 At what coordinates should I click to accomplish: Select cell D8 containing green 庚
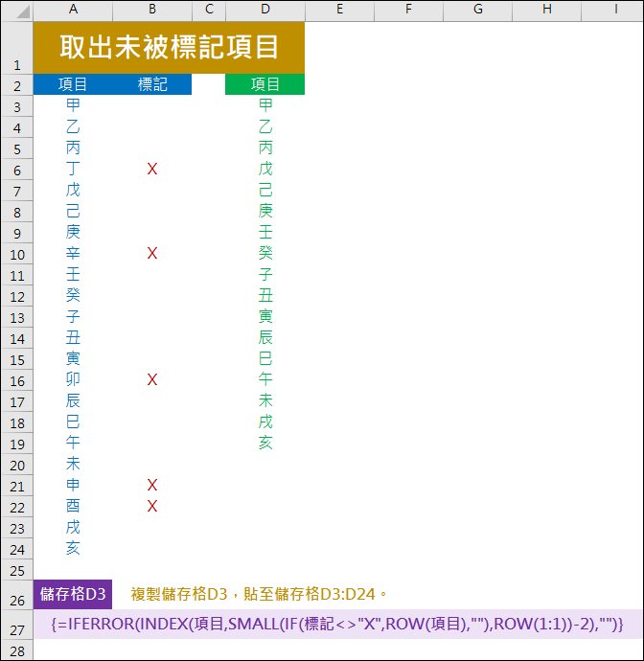tap(265, 211)
